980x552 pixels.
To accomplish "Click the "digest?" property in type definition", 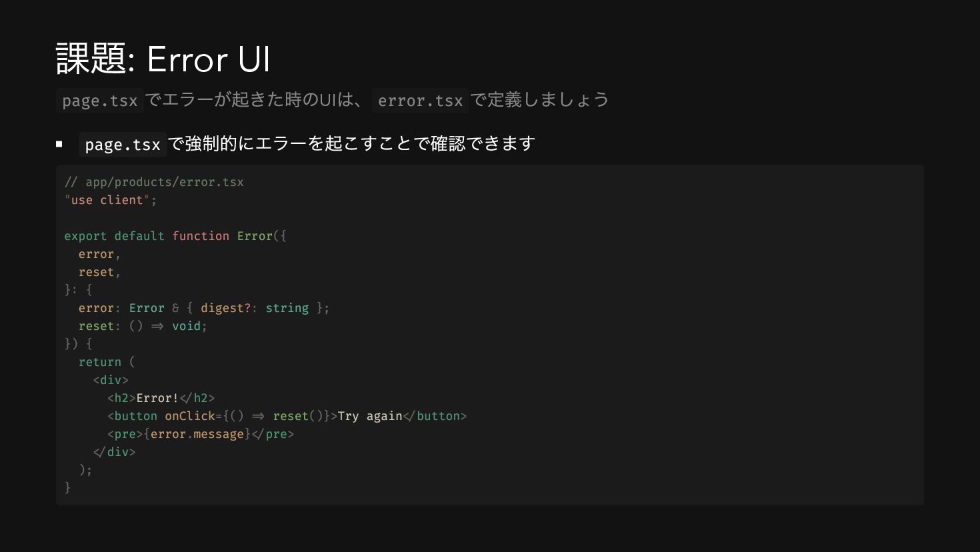I will click(226, 308).
